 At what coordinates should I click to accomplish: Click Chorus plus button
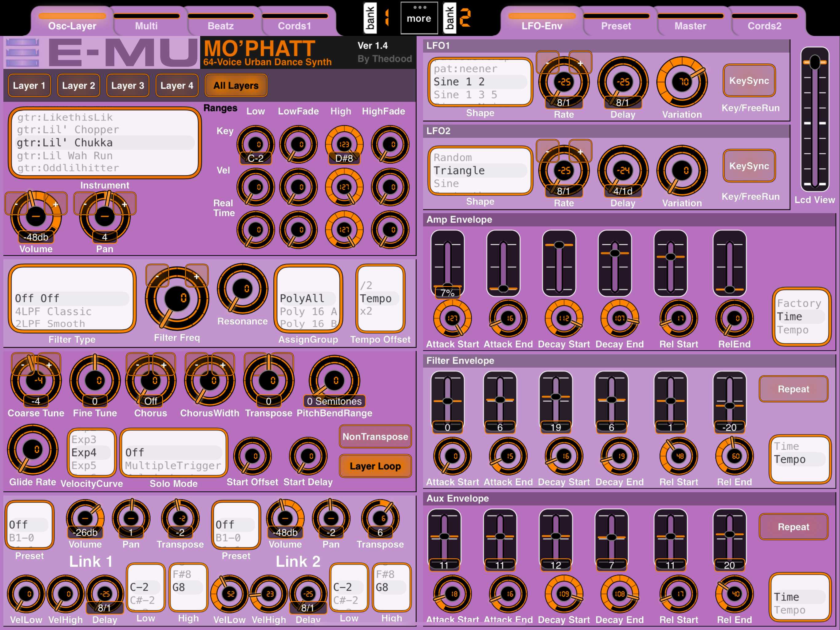coord(164,365)
